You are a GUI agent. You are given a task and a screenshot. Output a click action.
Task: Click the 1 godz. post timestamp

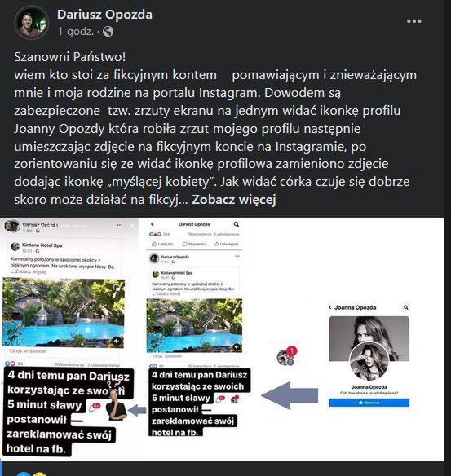point(76,31)
